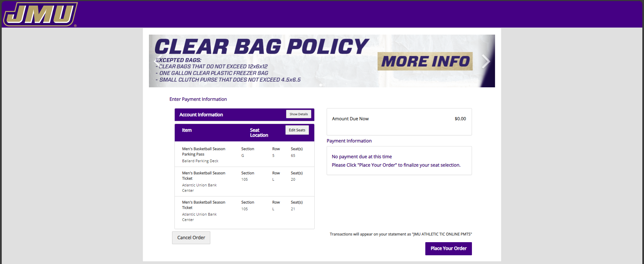This screenshot has height=264, width=644.
Task: Select the ticket row with seat 20
Action: [x=244, y=181]
